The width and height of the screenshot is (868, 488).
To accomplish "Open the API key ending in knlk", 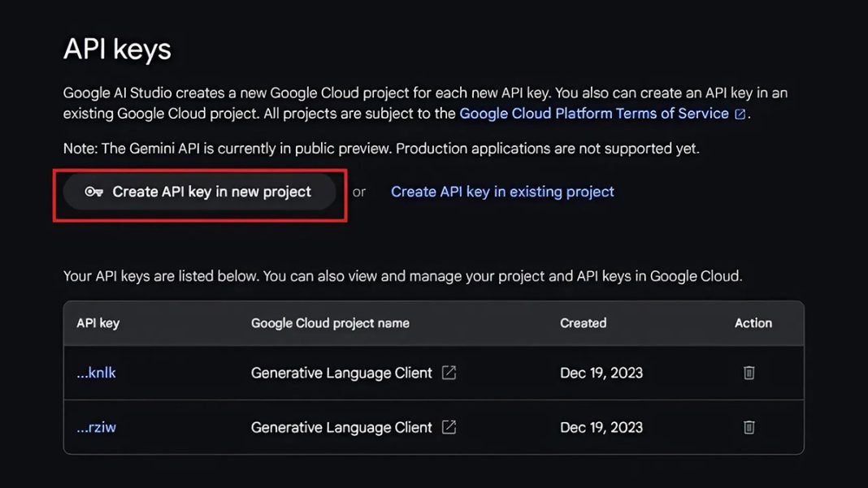I will click(x=96, y=373).
